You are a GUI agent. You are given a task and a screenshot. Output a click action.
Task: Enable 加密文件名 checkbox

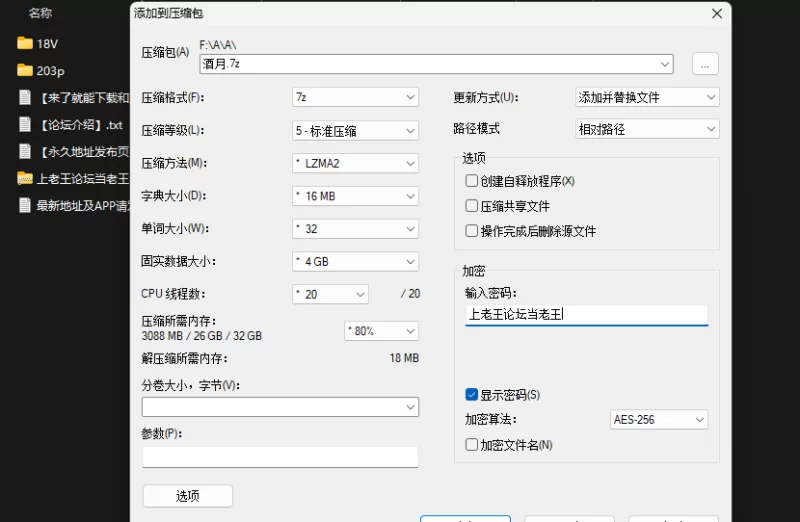[471, 444]
